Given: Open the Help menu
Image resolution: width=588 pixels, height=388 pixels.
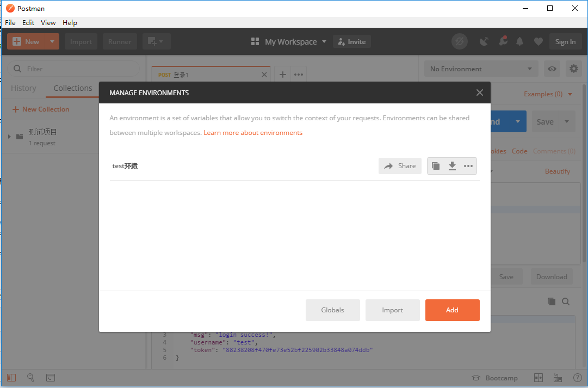Looking at the screenshot, I should (70, 22).
